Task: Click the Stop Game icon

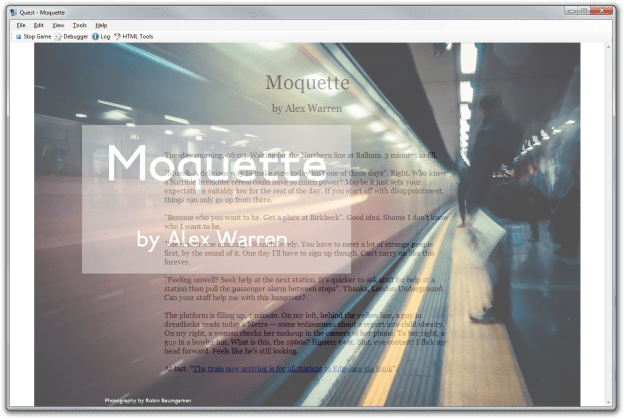Action: pyautogui.click(x=18, y=37)
